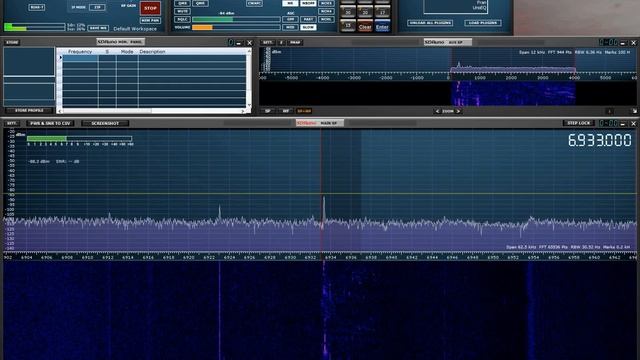Click the ZIF IF mode button
640x360 pixels.
coord(97,7)
